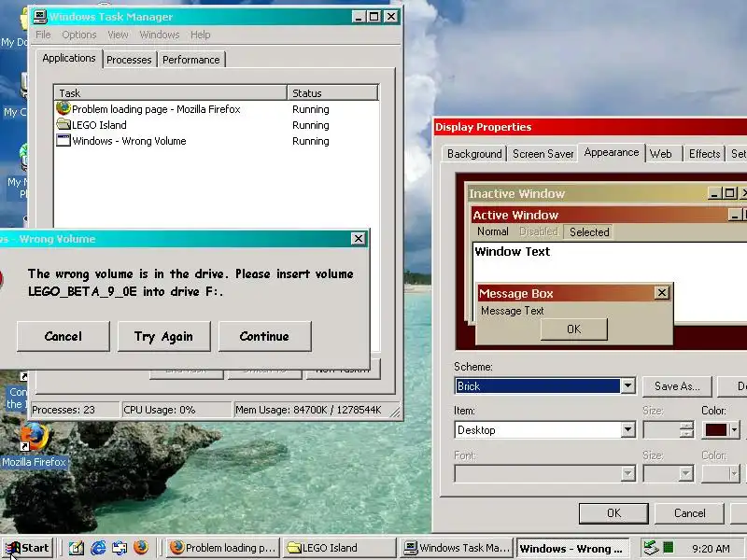This screenshot has width=747, height=560.
Task: Open the Background tab in Display Properties
Action: [x=474, y=154]
